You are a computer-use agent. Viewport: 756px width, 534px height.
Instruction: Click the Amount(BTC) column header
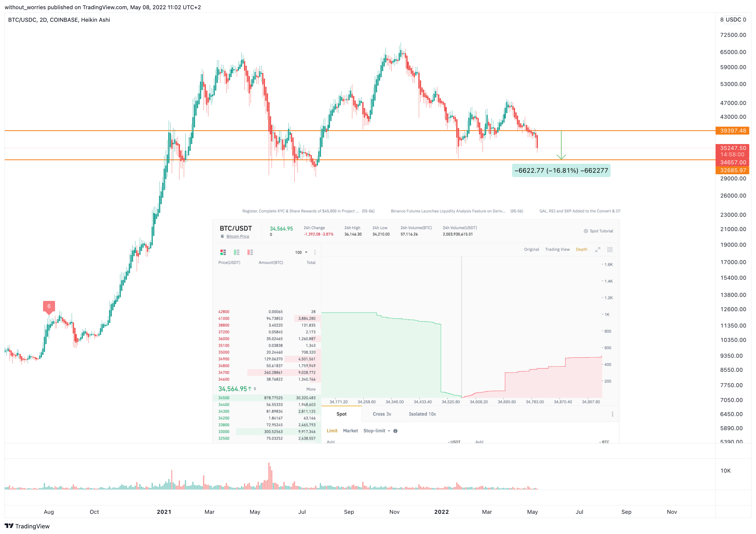tap(271, 263)
